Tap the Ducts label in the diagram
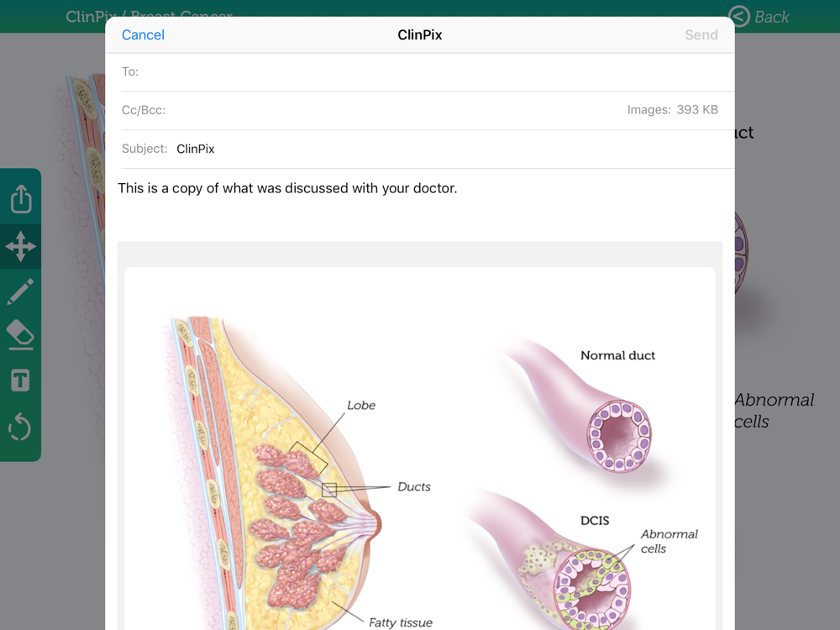The image size is (840, 630). tap(414, 487)
